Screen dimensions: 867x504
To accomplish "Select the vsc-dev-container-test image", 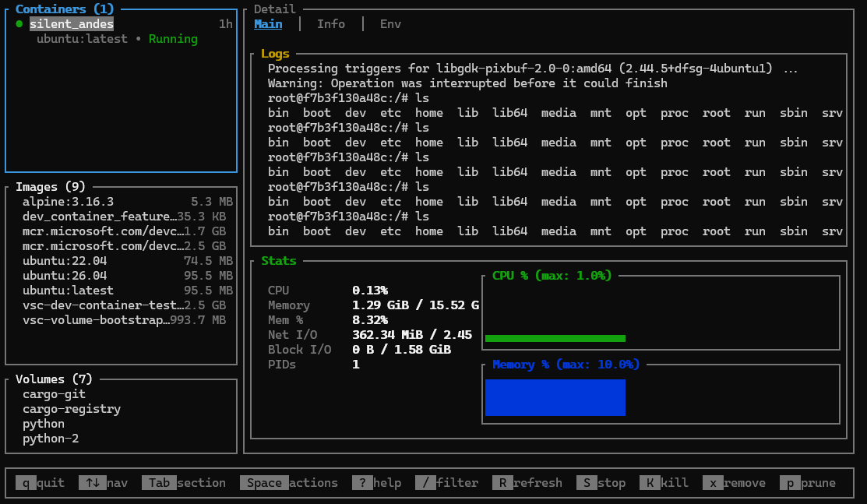I will click(x=125, y=305).
